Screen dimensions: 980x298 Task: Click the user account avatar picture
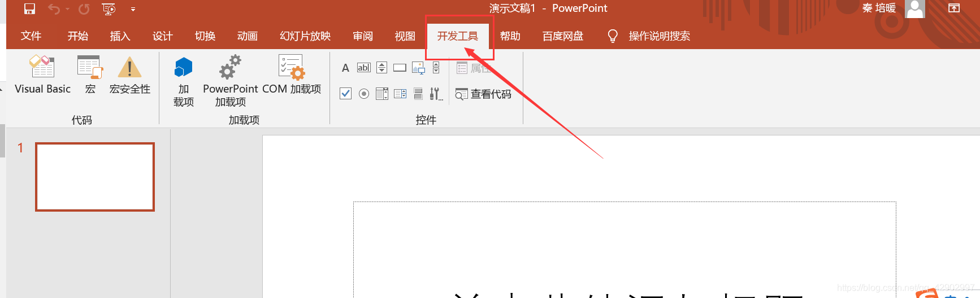915,8
